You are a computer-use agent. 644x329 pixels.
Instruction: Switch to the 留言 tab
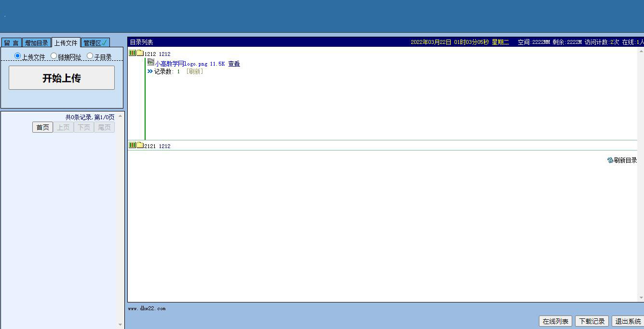coord(11,43)
